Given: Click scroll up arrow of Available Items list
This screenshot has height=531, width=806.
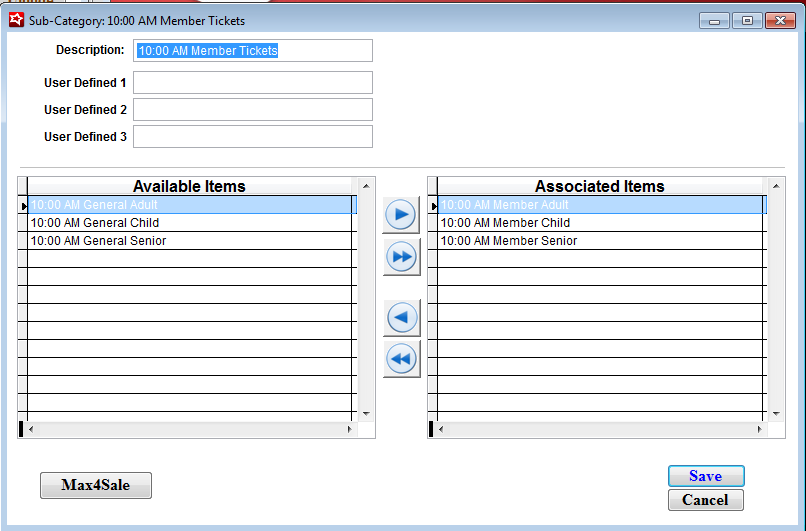Looking at the screenshot, I should click(366, 186).
